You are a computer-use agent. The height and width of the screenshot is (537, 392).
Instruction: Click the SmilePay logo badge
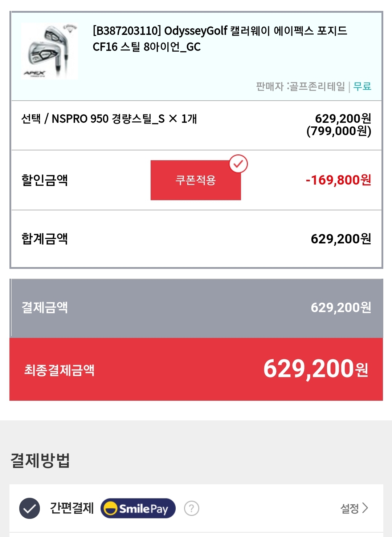click(x=138, y=508)
